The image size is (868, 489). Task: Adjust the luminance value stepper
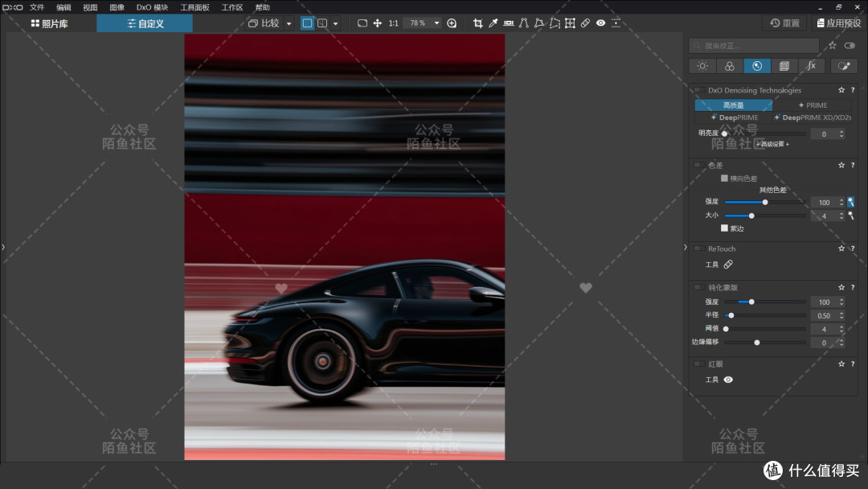[841, 134]
